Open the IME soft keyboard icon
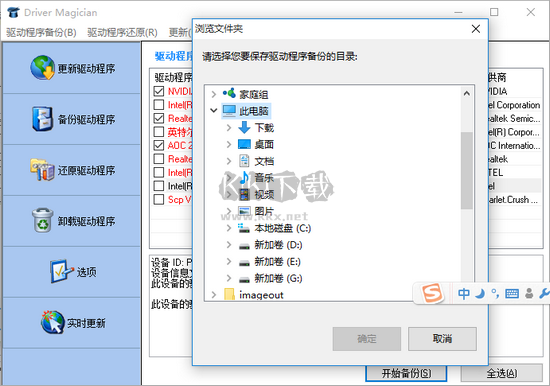Viewport: 550px width, 386px height. [x=512, y=293]
